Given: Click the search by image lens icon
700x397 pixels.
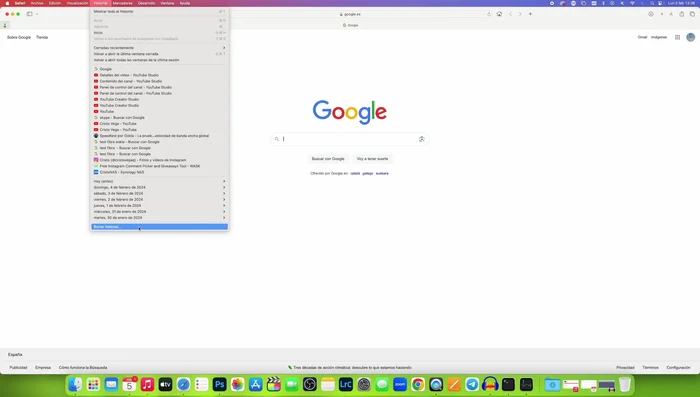Looking at the screenshot, I should pos(421,139).
